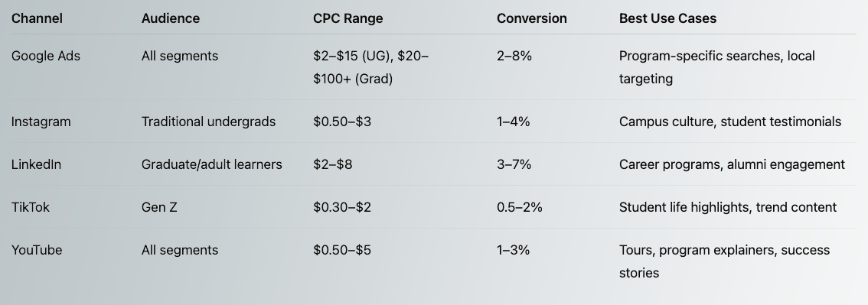Click Career programs, alumni engagement text
The width and height of the screenshot is (868, 305).
pos(732,164)
